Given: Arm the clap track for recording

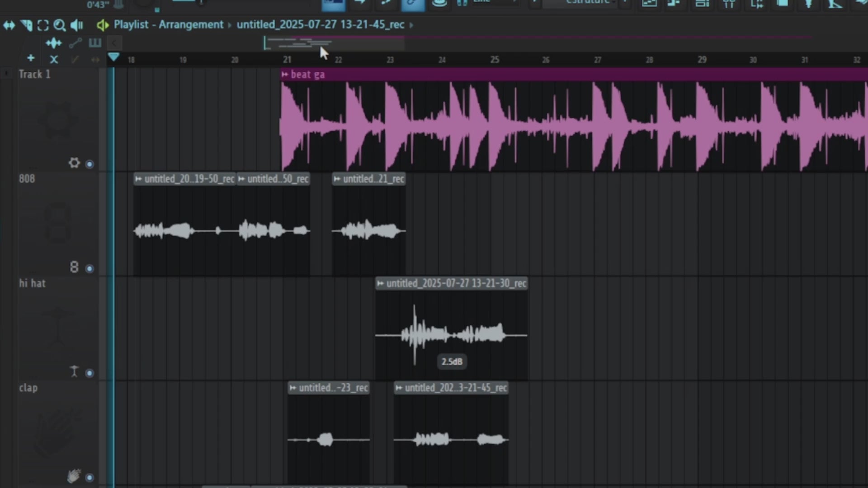Looking at the screenshot, I should pyautogui.click(x=90, y=478).
